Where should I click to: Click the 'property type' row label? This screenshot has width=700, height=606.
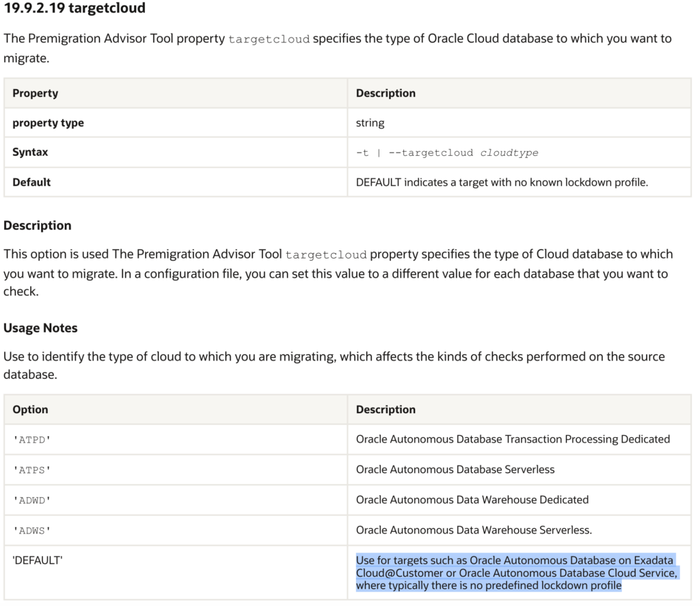[48, 123]
